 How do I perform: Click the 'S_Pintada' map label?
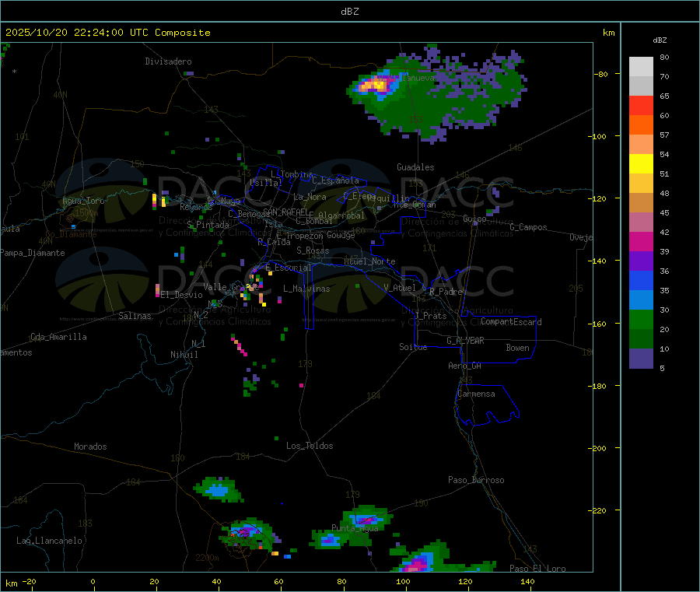[x=208, y=225]
